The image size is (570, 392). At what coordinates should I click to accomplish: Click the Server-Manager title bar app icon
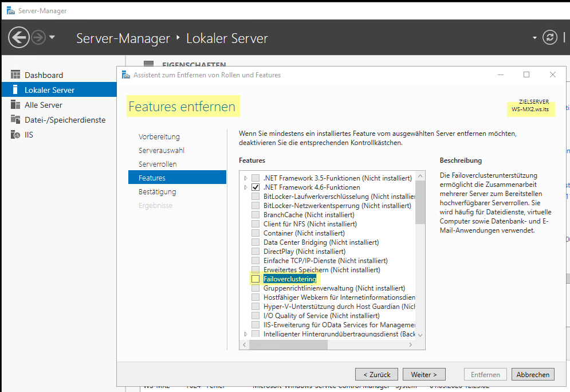pyautogui.click(x=11, y=10)
